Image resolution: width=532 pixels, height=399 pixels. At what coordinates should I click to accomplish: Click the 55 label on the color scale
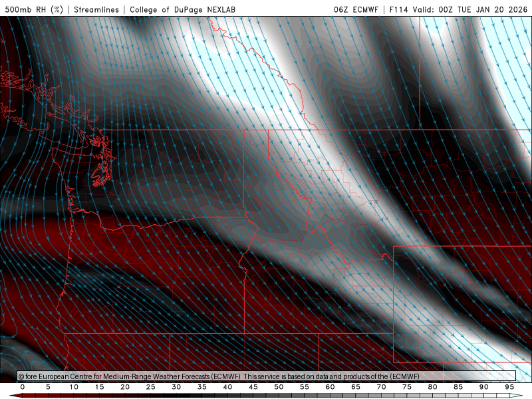pos(305,387)
